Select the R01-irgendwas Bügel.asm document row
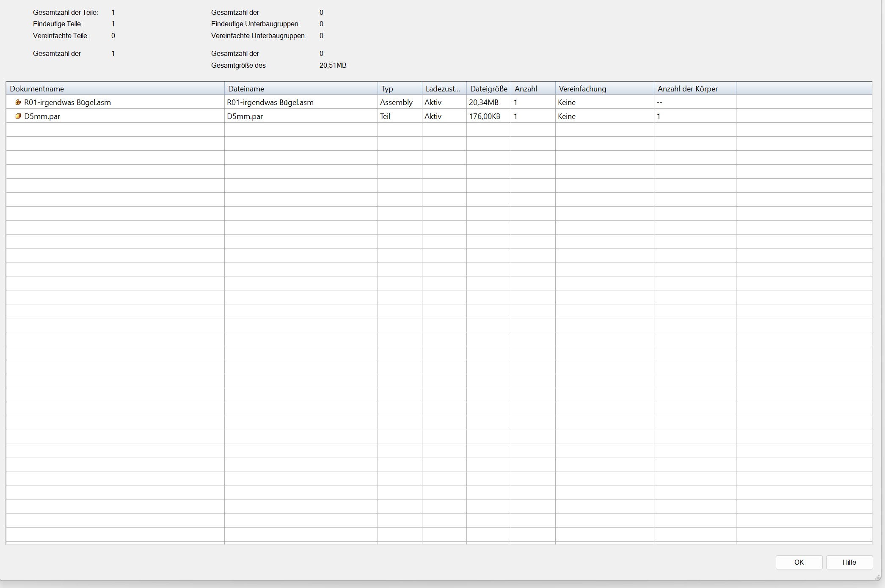 [68, 102]
